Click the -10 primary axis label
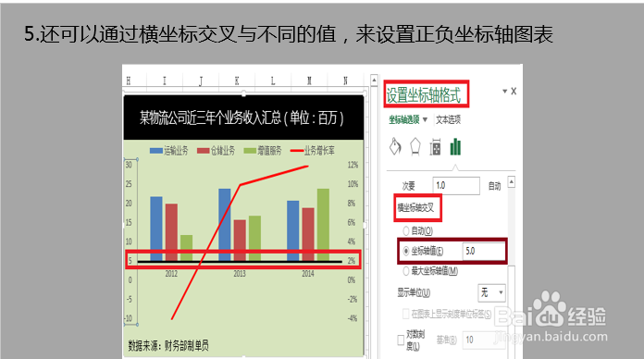Image resolution: width=644 pixels, height=359 pixels. coord(129,318)
